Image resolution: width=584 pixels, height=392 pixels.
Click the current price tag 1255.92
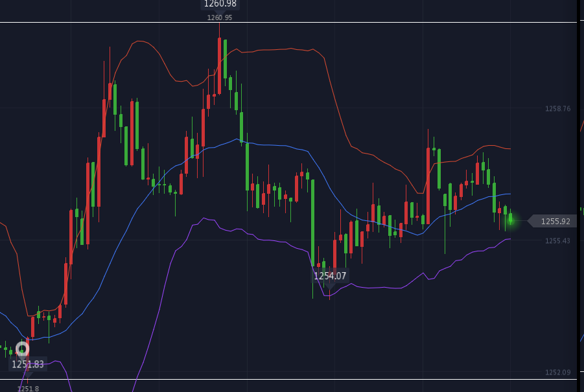pos(552,221)
